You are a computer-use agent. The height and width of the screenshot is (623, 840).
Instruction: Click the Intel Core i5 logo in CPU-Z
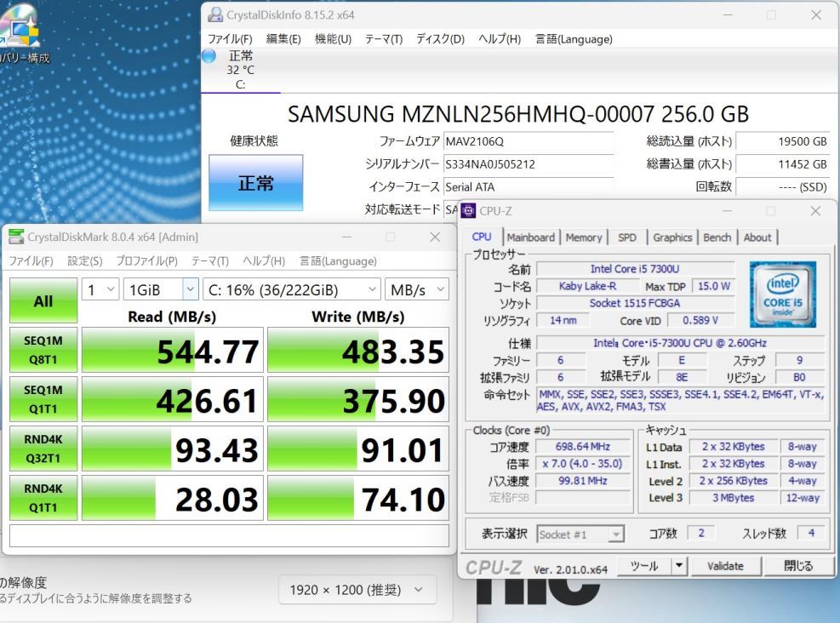pyautogui.click(x=783, y=294)
